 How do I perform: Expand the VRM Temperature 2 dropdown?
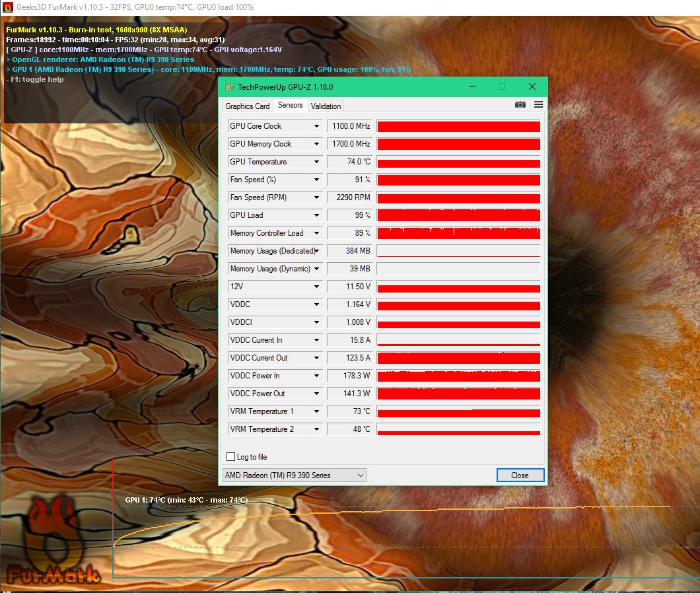316,430
